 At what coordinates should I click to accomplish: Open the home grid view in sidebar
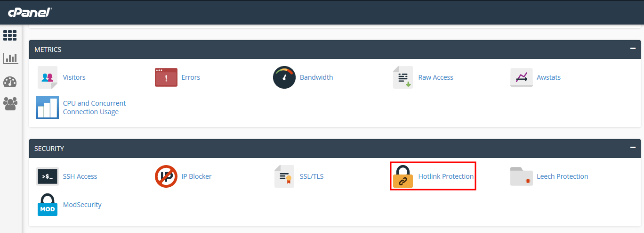10,35
